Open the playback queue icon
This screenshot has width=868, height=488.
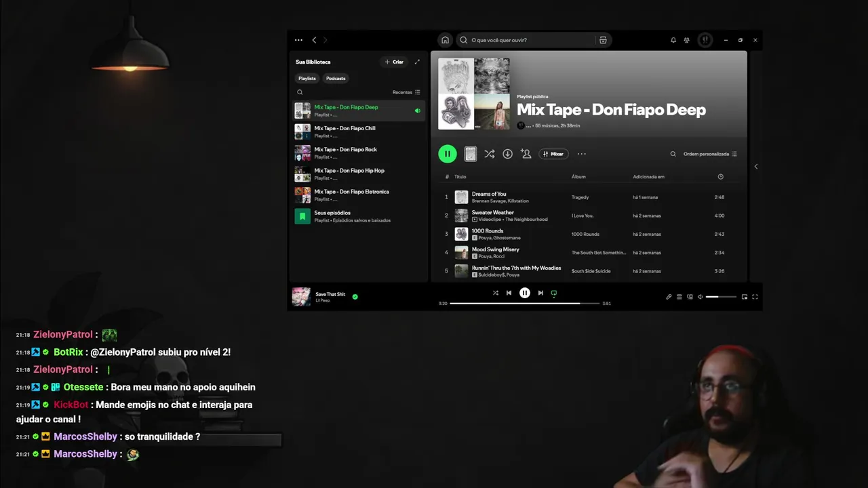(x=679, y=297)
